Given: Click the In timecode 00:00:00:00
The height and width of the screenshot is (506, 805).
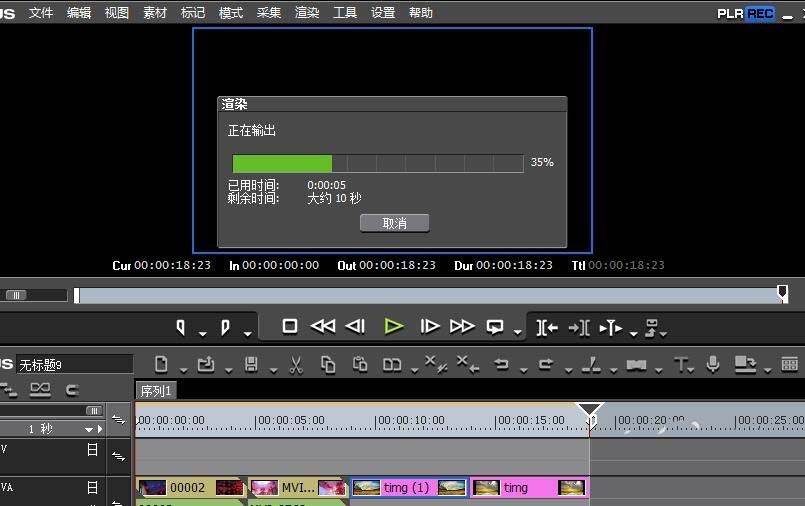Looking at the screenshot, I should coord(280,265).
